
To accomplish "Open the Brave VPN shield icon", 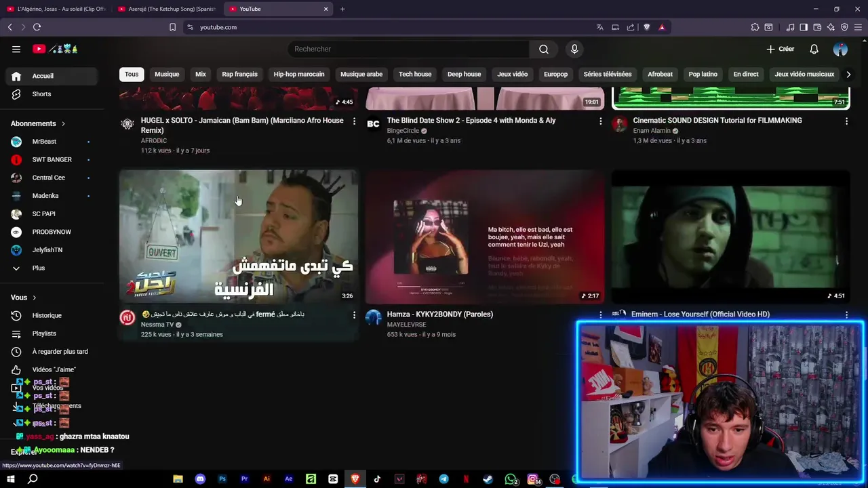I will (844, 27).
